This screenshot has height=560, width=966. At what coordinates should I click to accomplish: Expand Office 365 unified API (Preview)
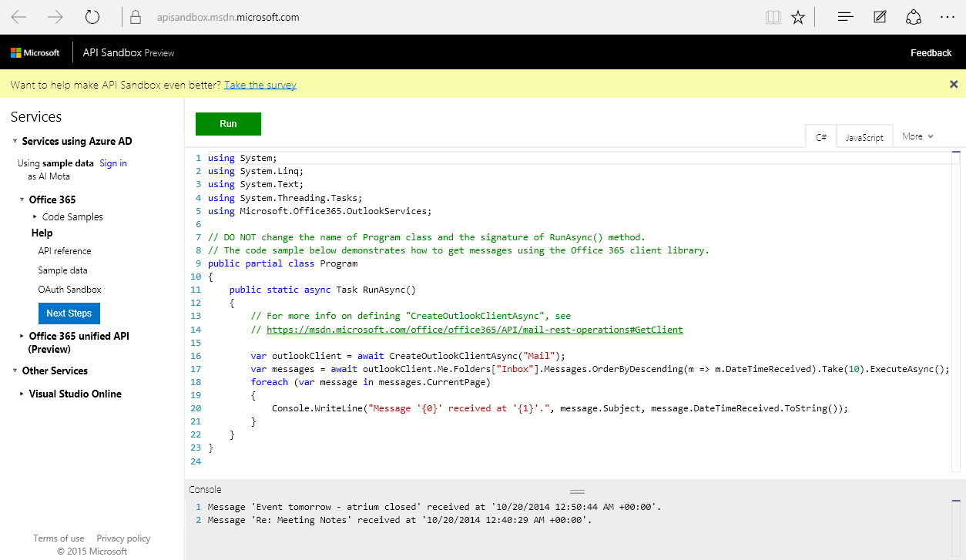pos(22,336)
